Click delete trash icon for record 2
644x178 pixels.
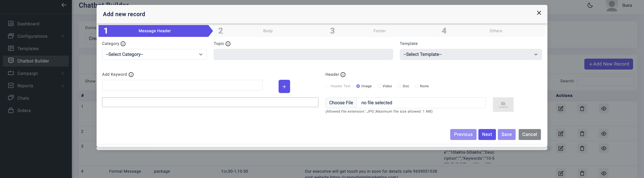[x=582, y=133]
